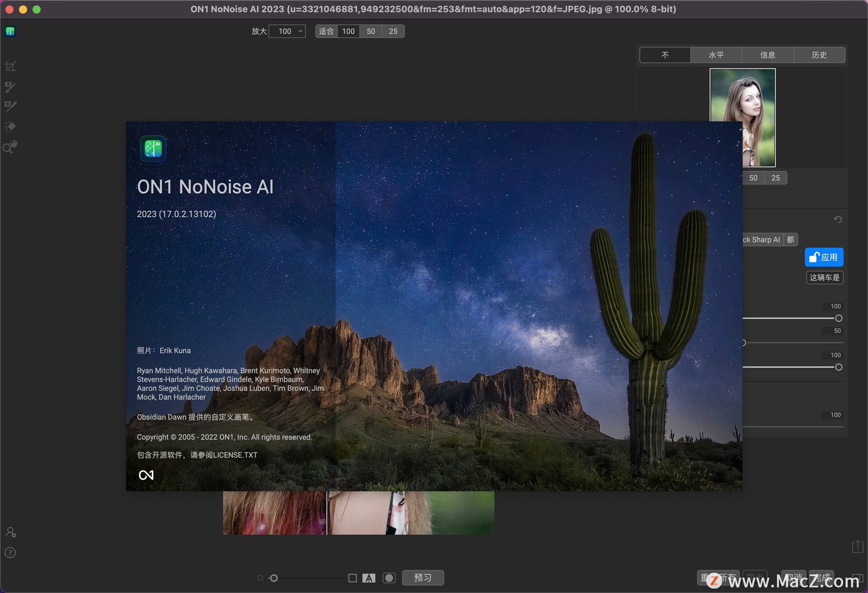
Task: Toggle the letter A overlay icon in the bottom bar
Action: pos(369,578)
